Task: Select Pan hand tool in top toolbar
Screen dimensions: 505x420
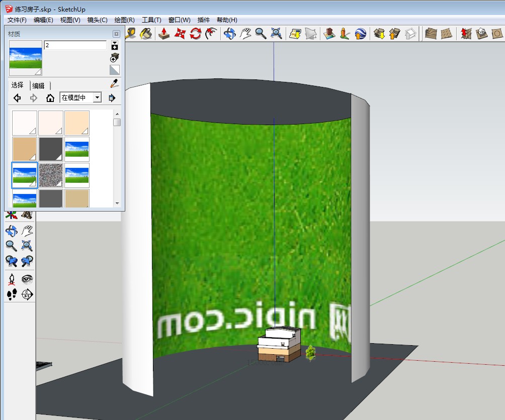Action: pos(245,34)
